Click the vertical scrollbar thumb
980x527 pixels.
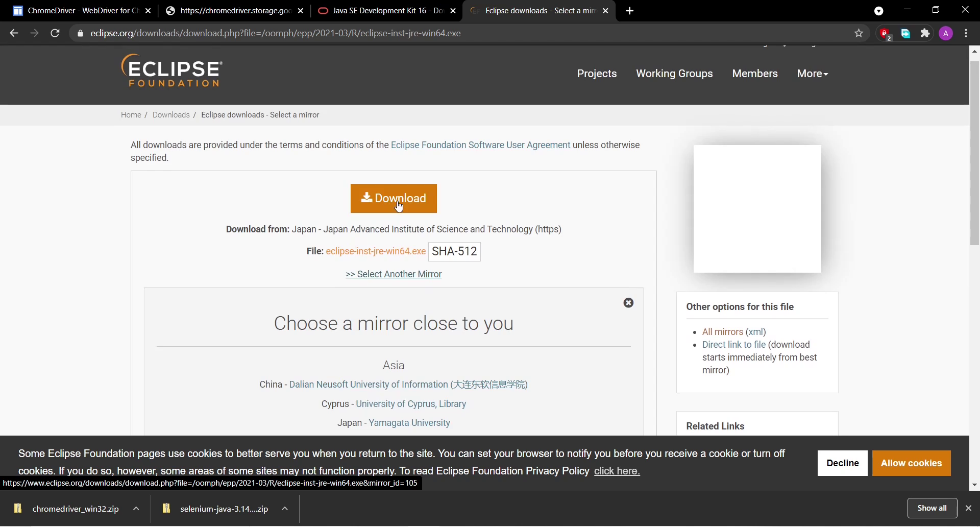[974, 153]
